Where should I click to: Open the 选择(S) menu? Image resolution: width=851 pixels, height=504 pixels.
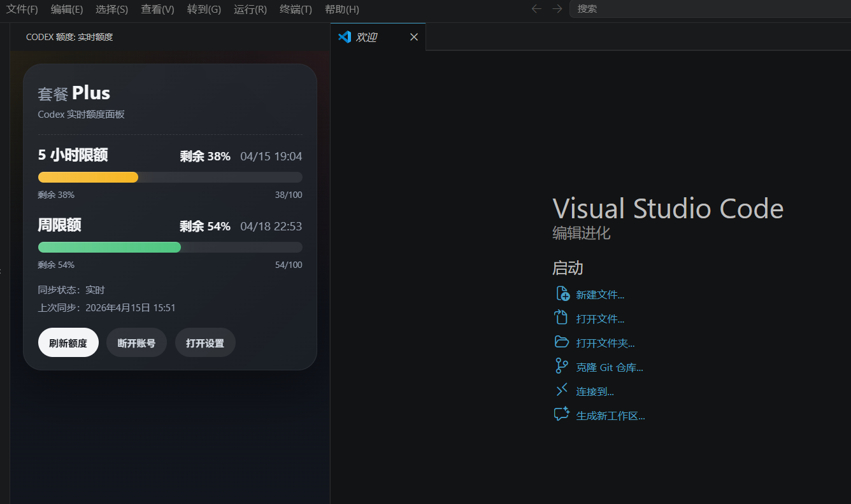(x=111, y=10)
